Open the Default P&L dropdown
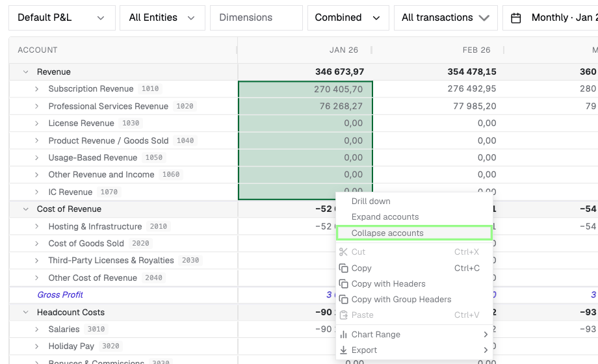Image resolution: width=598 pixels, height=364 pixels. point(62,18)
